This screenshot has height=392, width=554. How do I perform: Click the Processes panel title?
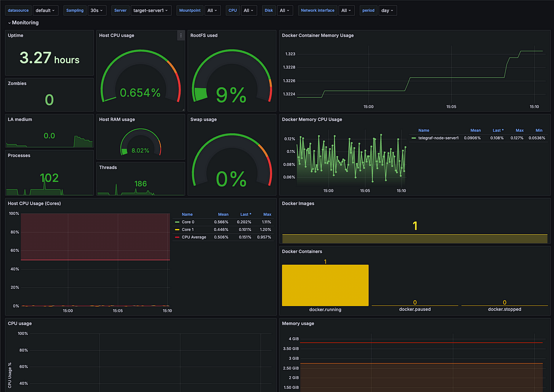tap(19, 156)
